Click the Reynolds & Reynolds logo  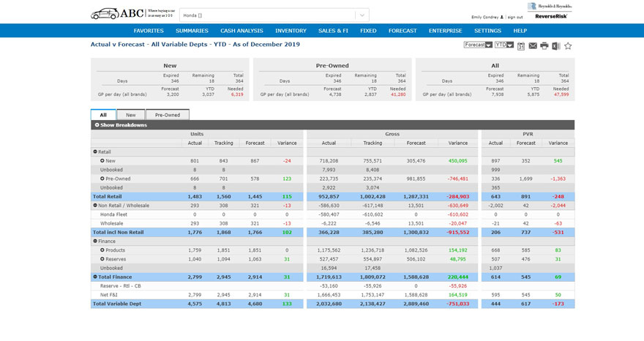pyautogui.click(x=550, y=6)
